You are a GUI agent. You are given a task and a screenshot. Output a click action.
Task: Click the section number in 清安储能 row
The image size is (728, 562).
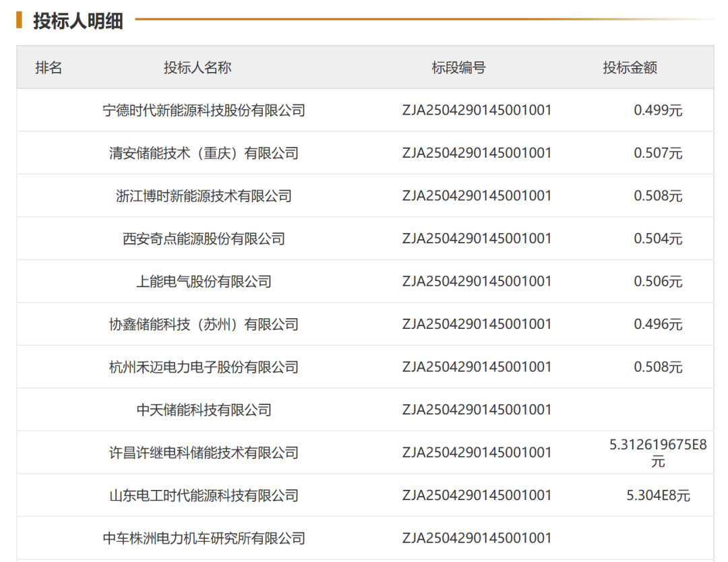coord(477,153)
